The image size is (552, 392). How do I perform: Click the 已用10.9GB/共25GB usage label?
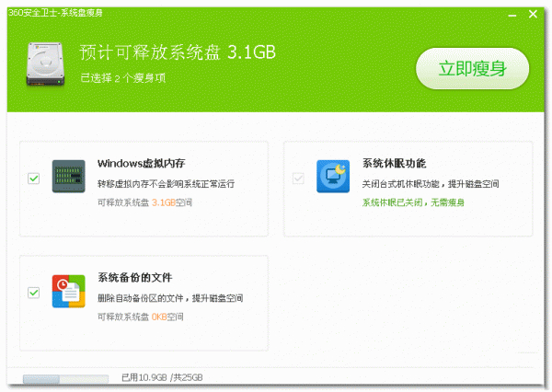click(x=162, y=378)
